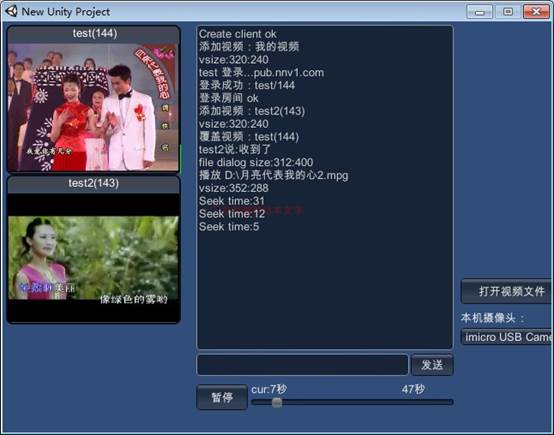Click the 'test 登录...pub.nnv1.com' log line
The image size is (554, 435).
click(x=261, y=72)
